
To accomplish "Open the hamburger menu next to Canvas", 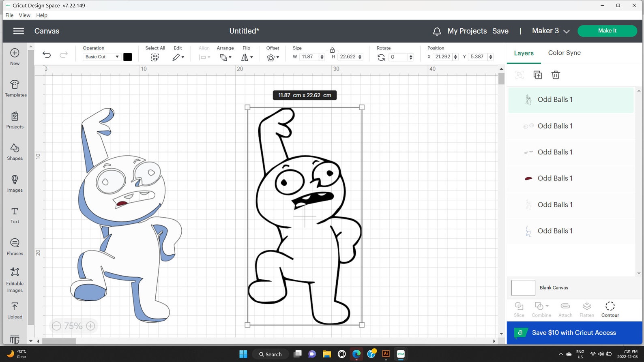I will 19,31.
